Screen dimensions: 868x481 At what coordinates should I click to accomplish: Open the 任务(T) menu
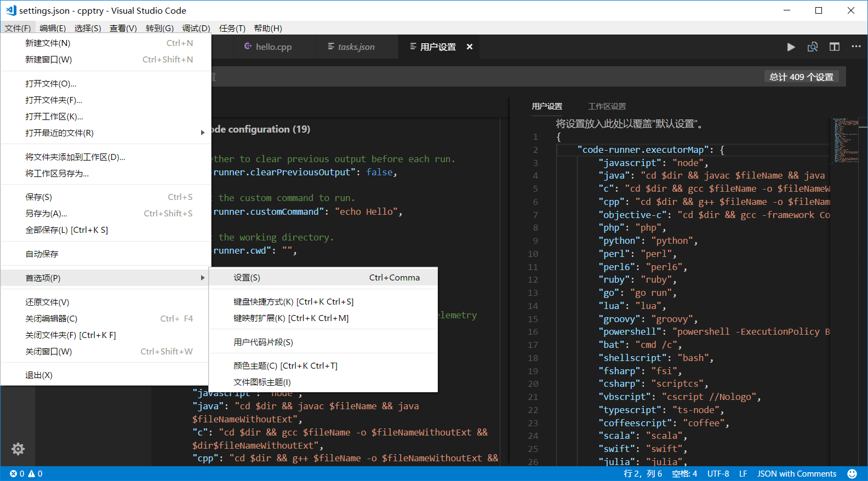(232, 28)
